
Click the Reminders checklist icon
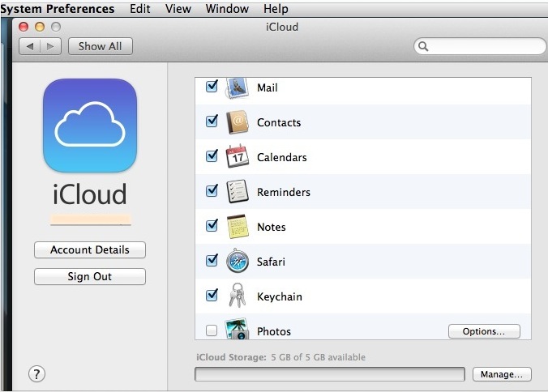[238, 191]
